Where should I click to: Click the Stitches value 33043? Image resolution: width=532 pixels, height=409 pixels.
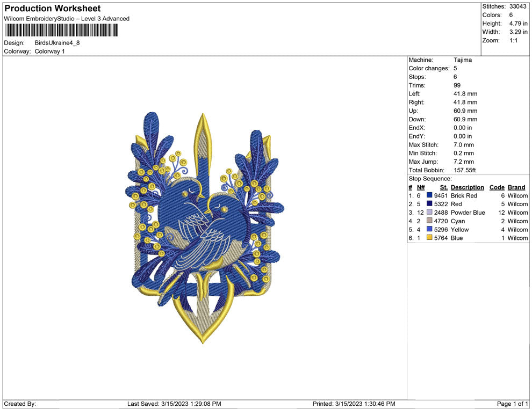[x=519, y=6]
